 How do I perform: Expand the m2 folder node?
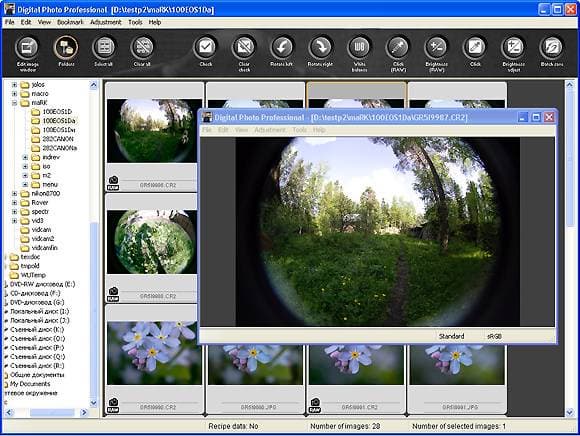[x=25, y=175]
